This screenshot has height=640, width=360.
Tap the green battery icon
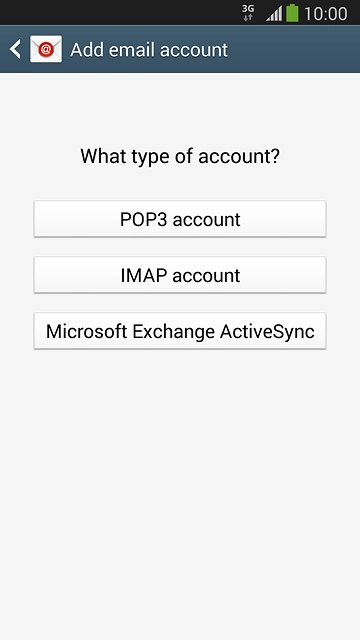click(x=292, y=13)
